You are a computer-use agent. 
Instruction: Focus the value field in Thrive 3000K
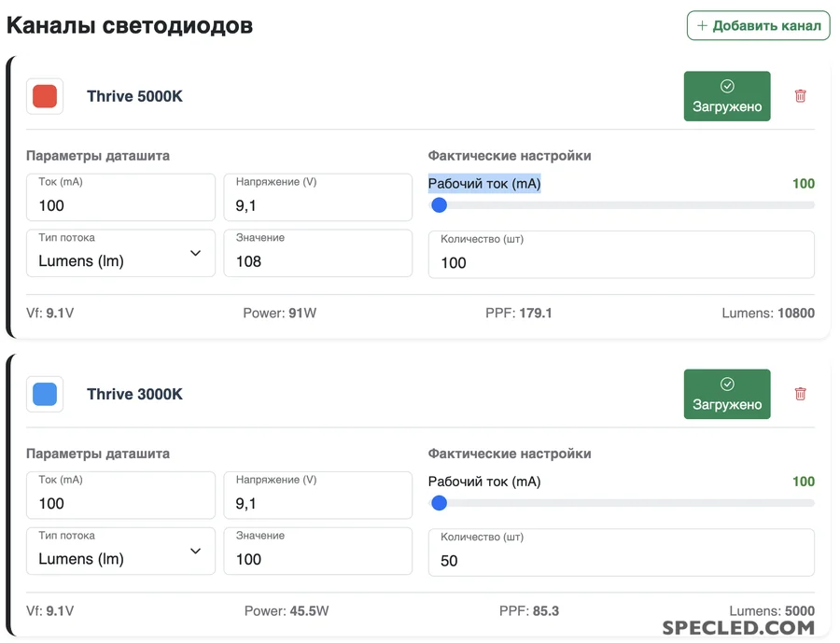317,551
